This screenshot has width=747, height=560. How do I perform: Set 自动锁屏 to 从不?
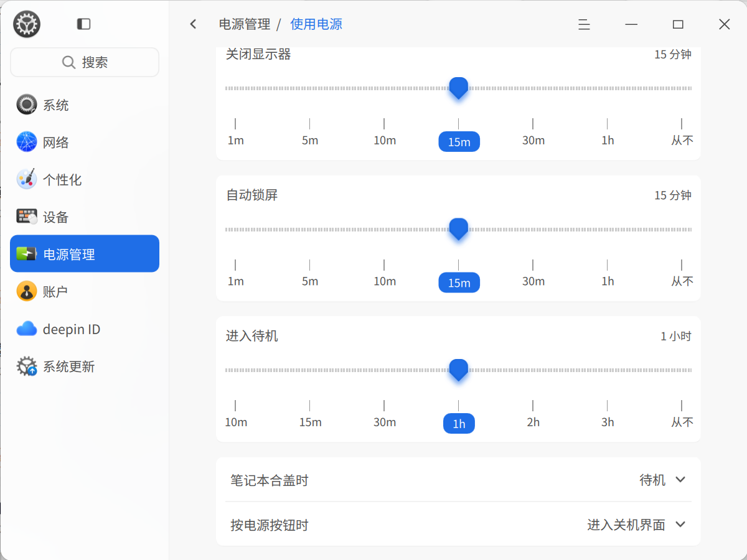[682, 281]
